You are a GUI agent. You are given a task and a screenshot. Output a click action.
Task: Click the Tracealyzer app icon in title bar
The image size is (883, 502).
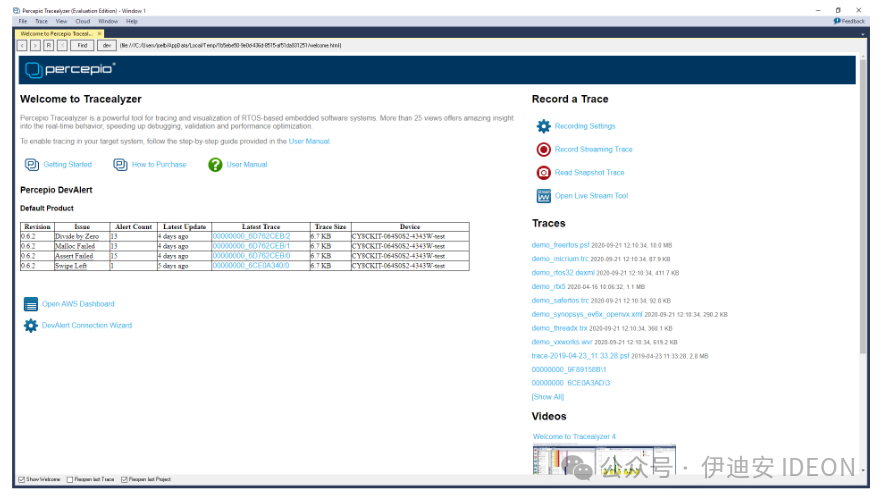click(16, 10)
